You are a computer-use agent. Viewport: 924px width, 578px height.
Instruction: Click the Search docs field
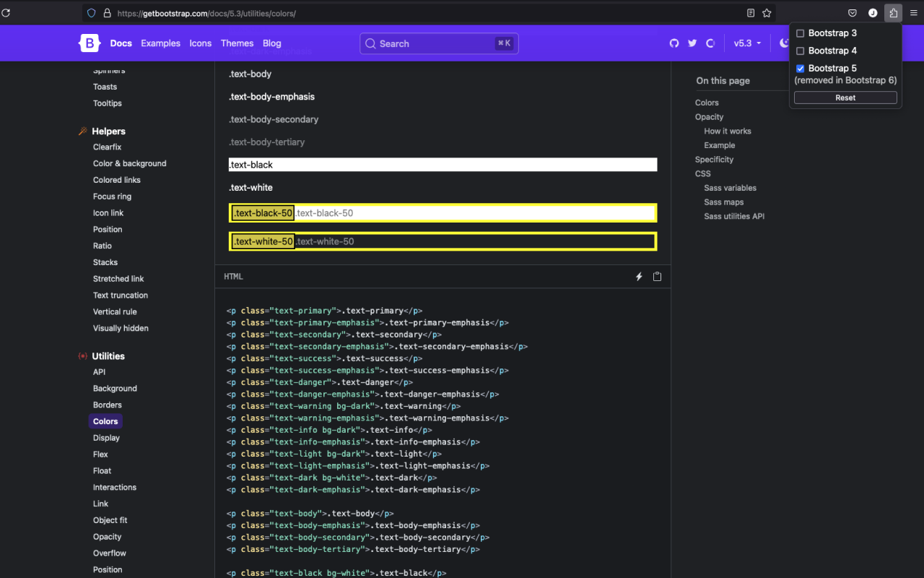coord(439,43)
